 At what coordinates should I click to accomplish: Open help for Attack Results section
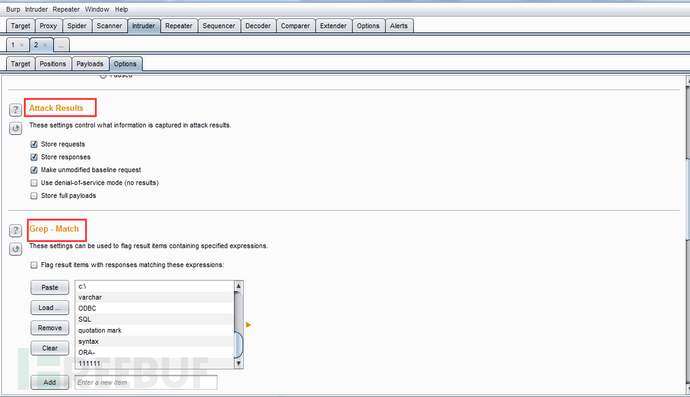click(15, 109)
